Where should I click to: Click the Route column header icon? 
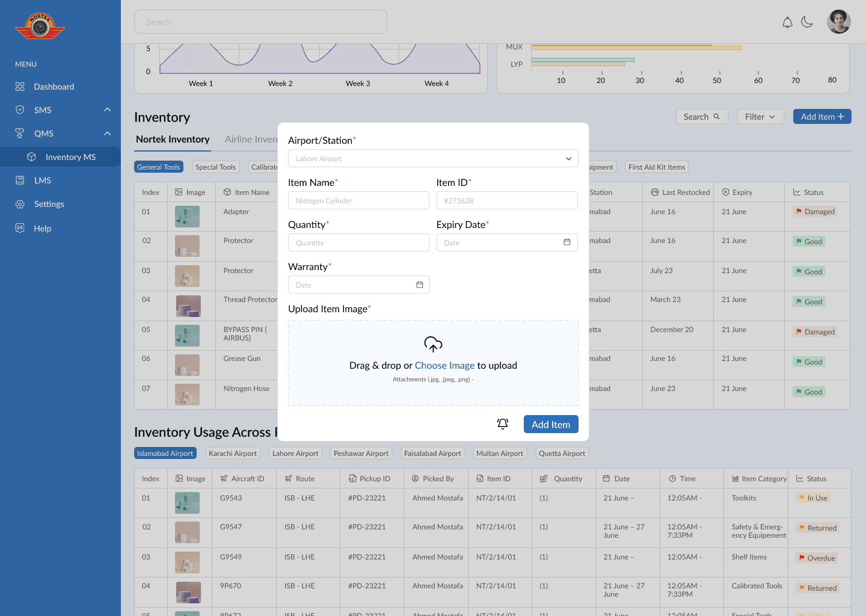288,478
